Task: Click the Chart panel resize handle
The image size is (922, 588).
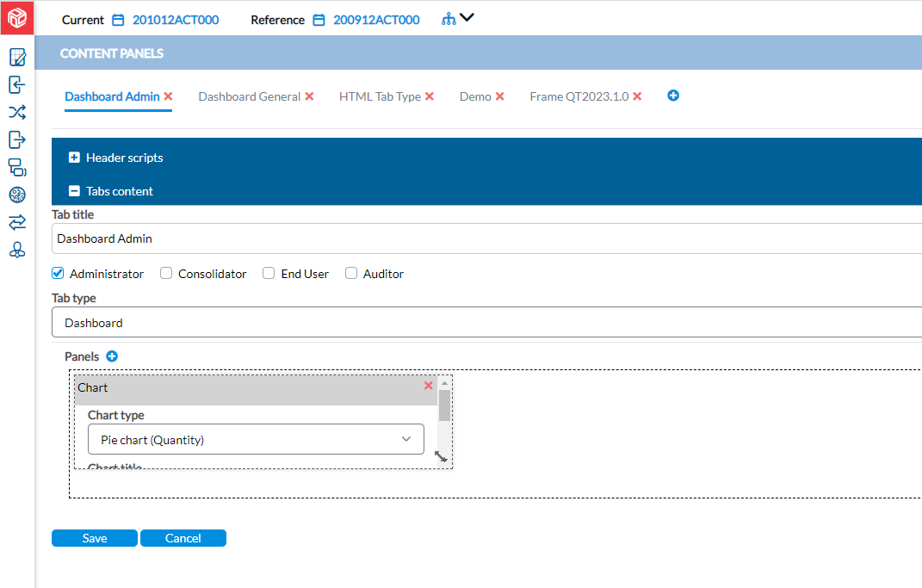Action: click(441, 457)
